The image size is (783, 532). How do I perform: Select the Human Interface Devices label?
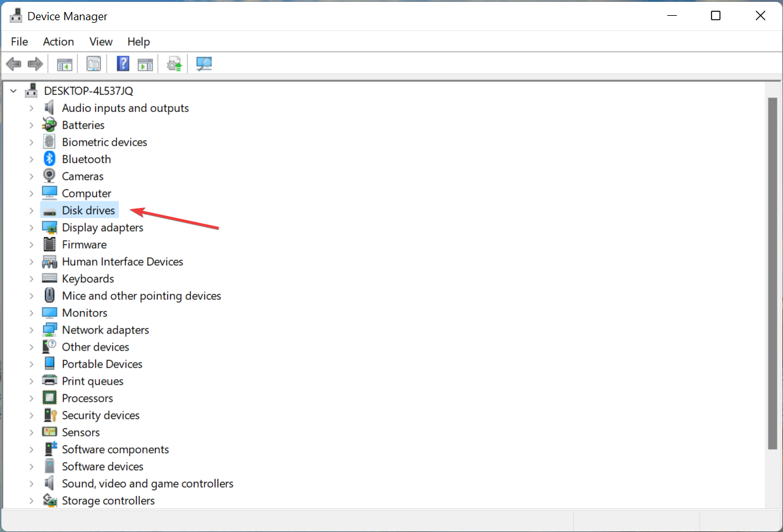click(123, 262)
